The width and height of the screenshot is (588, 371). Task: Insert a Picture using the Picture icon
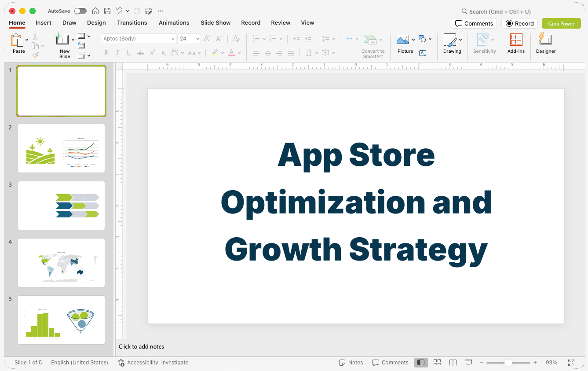[x=403, y=40]
